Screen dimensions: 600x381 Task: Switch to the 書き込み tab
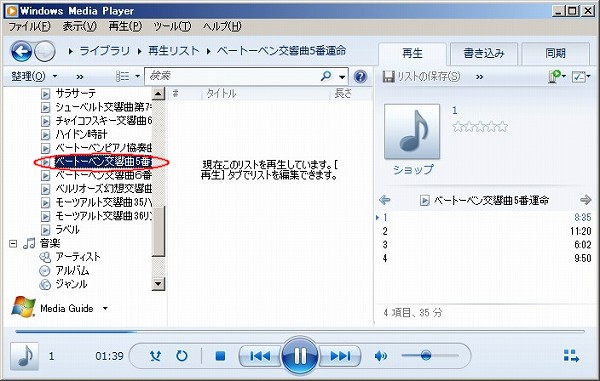[x=484, y=53]
